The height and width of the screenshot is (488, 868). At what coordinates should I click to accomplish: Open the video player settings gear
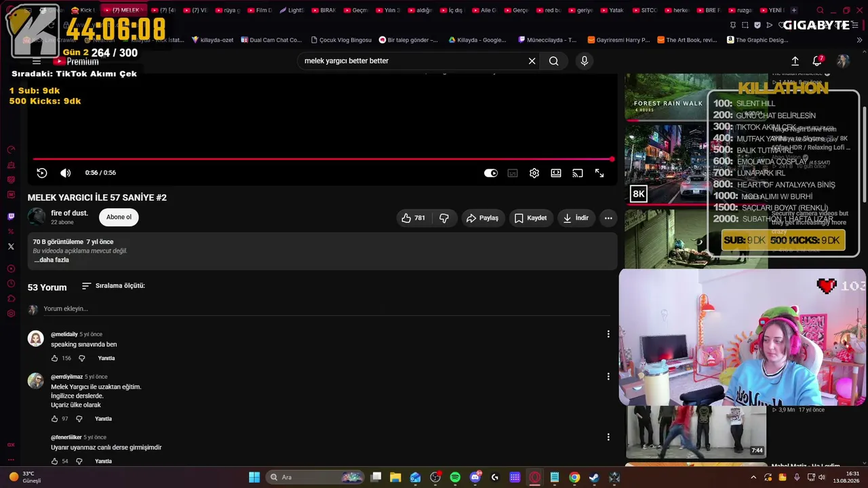click(534, 173)
